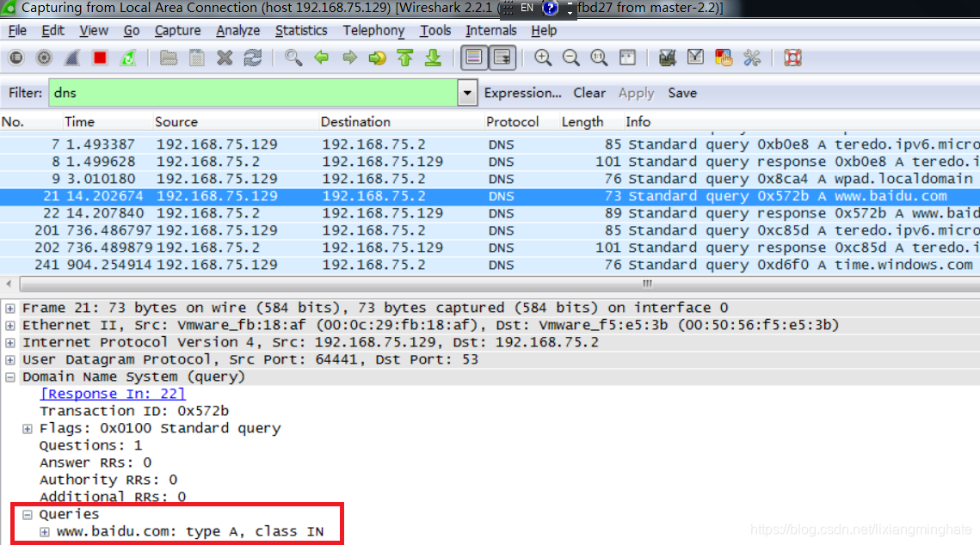Open the filter history dropdown arrow
The height and width of the screenshot is (545, 980).
[467, 93]
